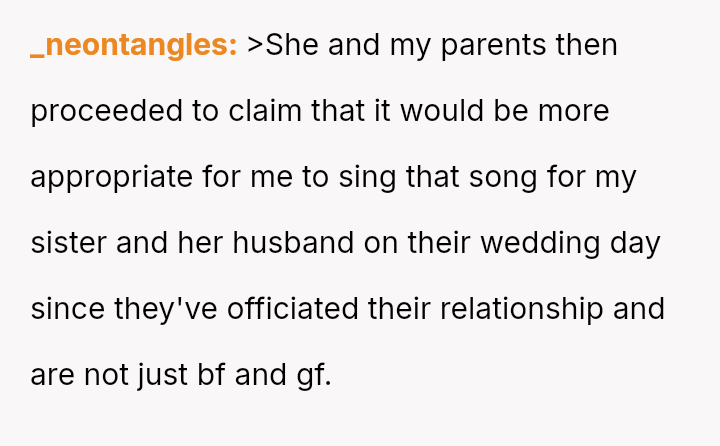Click the quote marker before "She"
Image resolution: width=720 pixels, height=446 pixels.
coord(255,46)
